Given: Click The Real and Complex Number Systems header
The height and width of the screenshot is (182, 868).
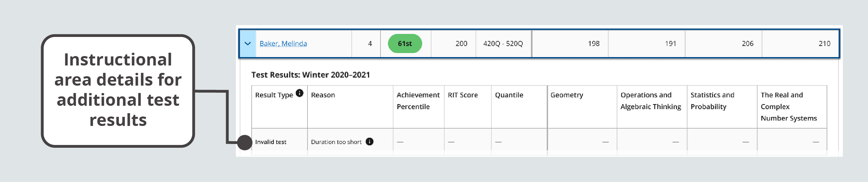Looking at the screenshot, I should coord(789,106).
